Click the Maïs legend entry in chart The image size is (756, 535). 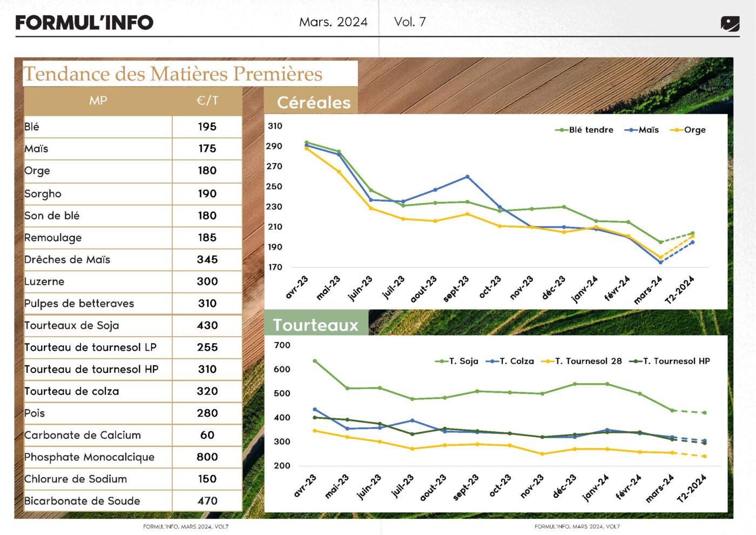point(642,130)
